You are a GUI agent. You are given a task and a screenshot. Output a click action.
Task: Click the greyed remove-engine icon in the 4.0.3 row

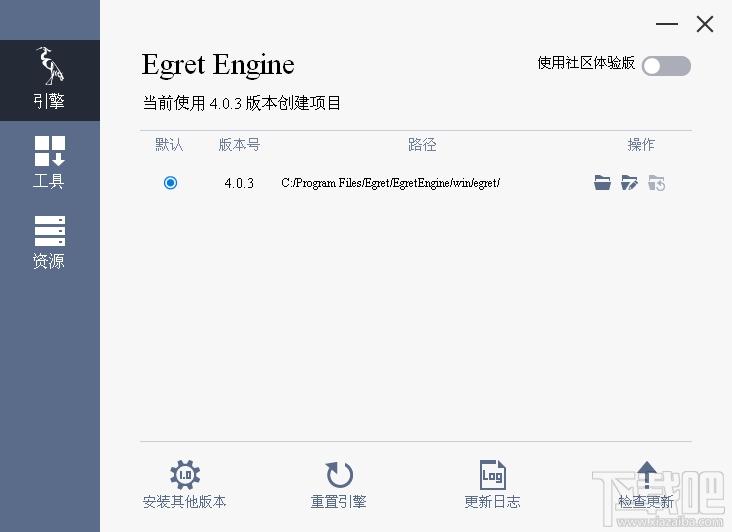656,183
